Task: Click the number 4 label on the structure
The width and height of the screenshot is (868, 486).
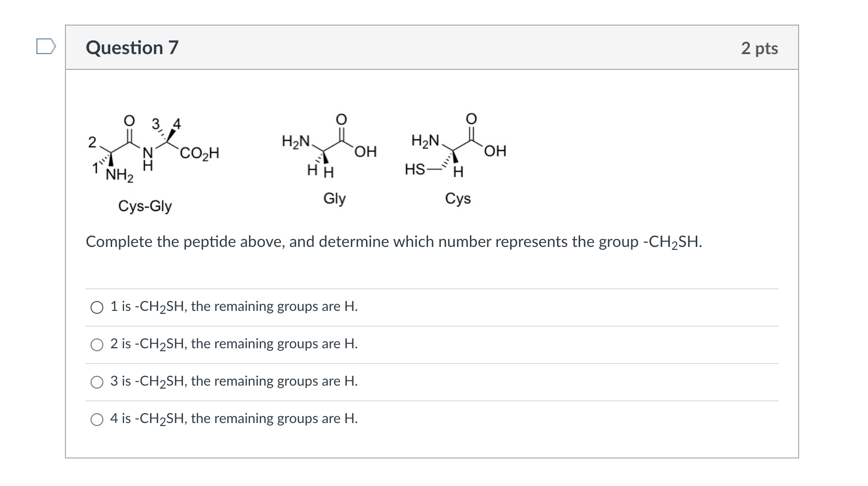Action: tap(176, 123)
